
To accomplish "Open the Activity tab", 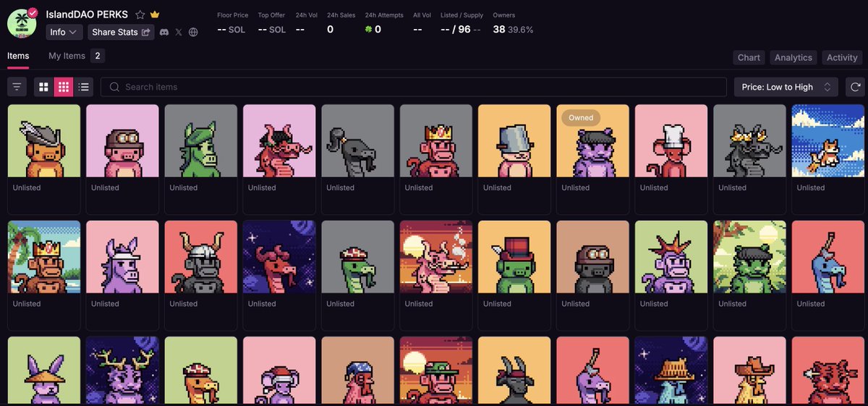I will tap(842, 57).
